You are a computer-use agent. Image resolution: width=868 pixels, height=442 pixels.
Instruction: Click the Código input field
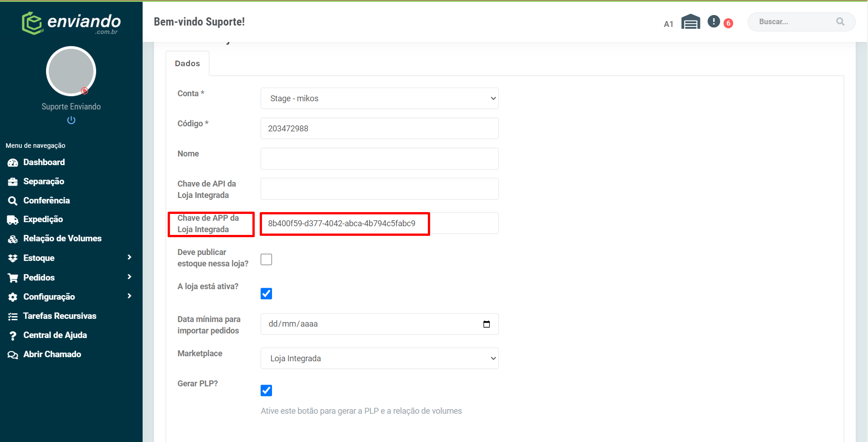coord(380,129)
